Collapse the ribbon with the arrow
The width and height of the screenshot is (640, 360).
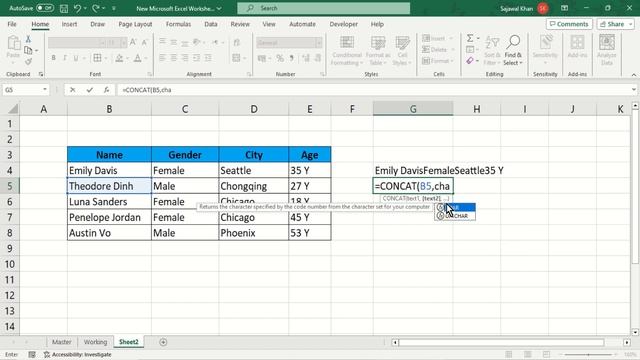[x=633, y=75]
